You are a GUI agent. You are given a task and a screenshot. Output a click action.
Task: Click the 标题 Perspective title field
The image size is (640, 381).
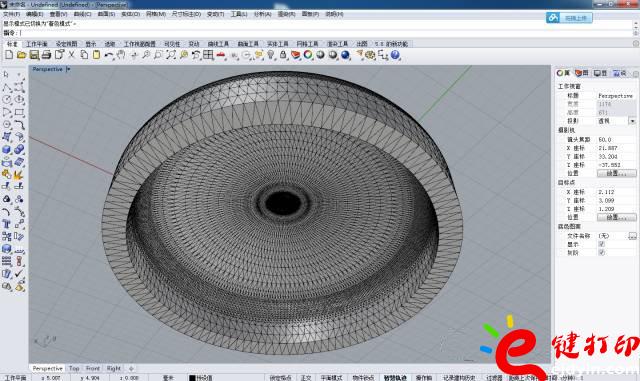[616, 96]
